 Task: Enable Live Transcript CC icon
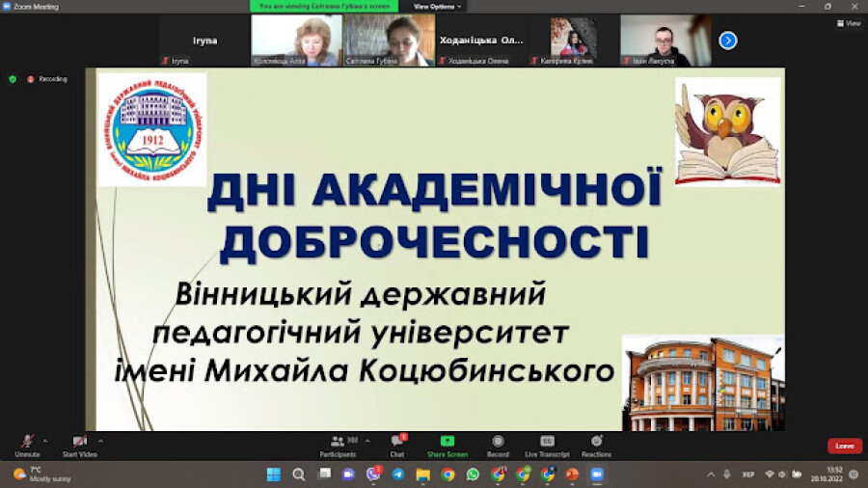click(547, 441)
